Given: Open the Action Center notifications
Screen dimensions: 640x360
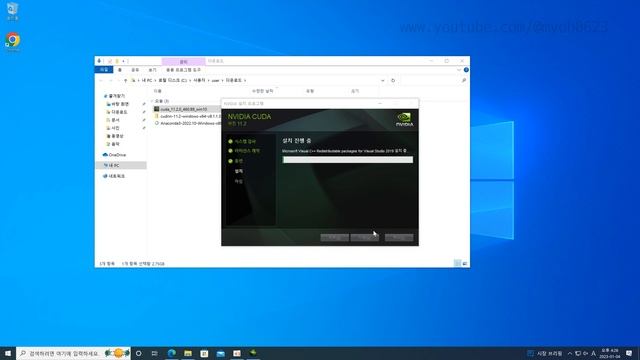Looking at the screenshot, I should (x=629, y=353).
